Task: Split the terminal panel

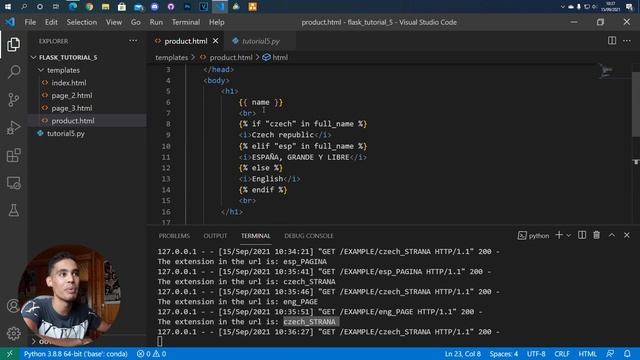Action: click(582, 235)
